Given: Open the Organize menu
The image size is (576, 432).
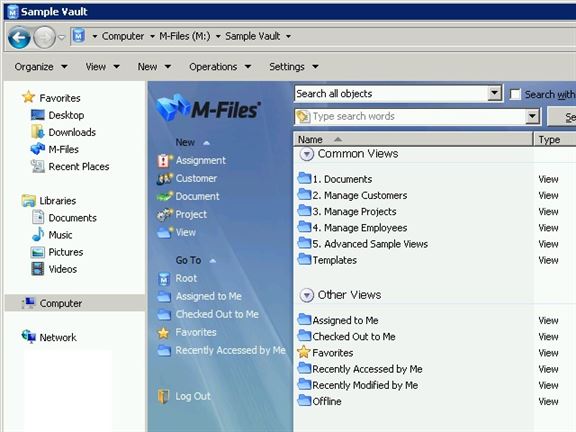Looking at the screenshot, I should click(x=41, y=67).
